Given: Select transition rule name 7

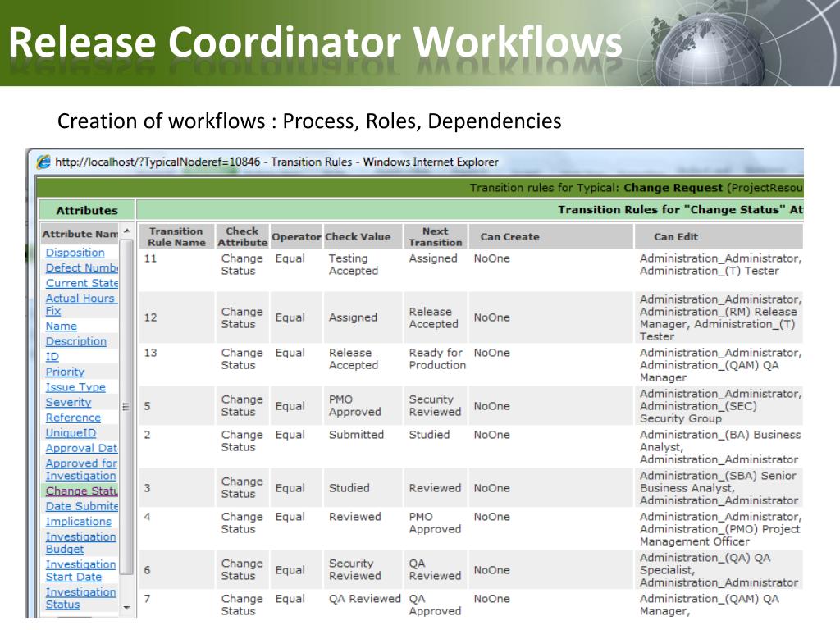Looking at the screenshot, I should (x=148, y=598).
